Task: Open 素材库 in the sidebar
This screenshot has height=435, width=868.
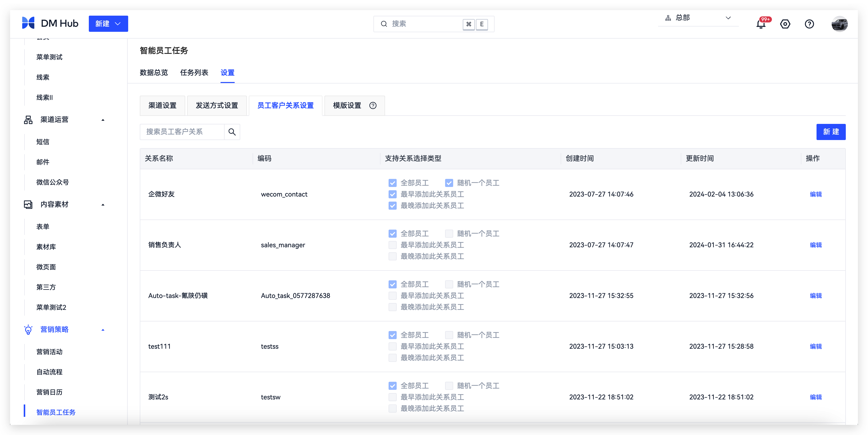Action: [46, 247]
